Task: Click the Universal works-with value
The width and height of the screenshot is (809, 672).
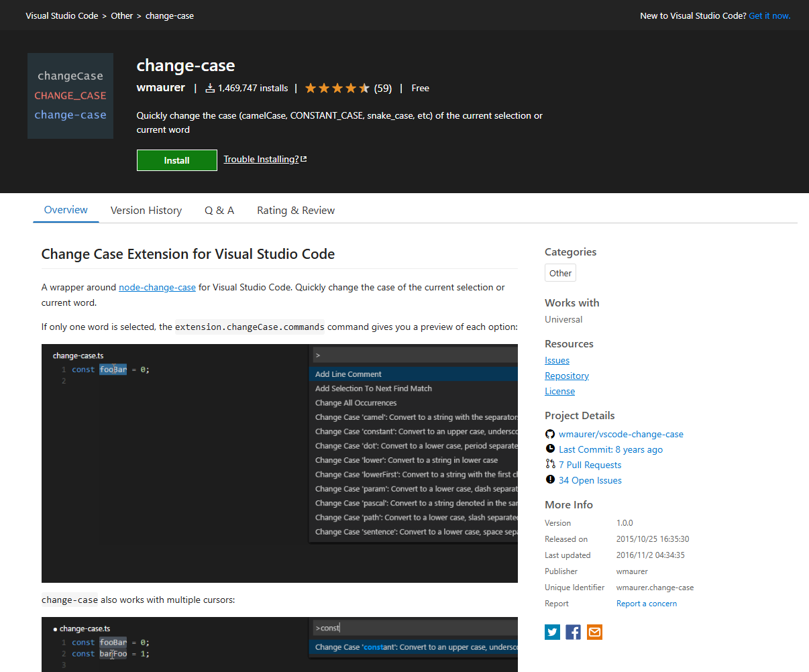Action: coord(563,319)
